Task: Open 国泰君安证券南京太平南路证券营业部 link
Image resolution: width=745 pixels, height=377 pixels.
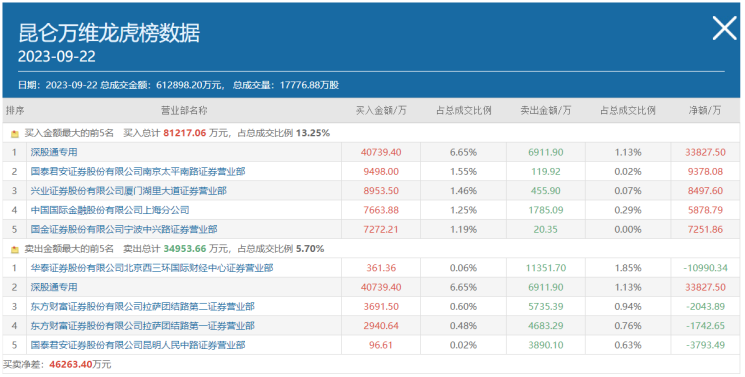Action: click(138, 171)
